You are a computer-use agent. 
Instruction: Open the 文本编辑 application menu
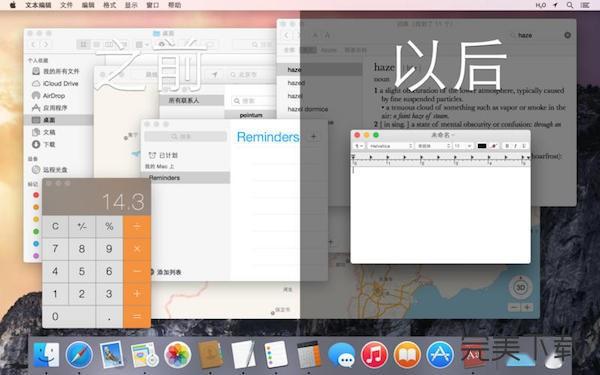(38, 5)
